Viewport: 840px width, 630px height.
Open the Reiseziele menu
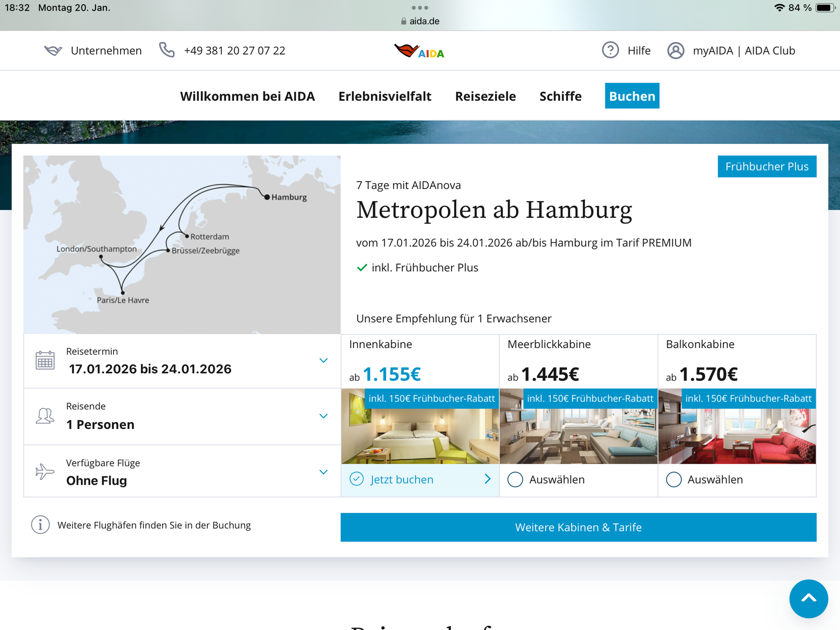pos(486,97)
